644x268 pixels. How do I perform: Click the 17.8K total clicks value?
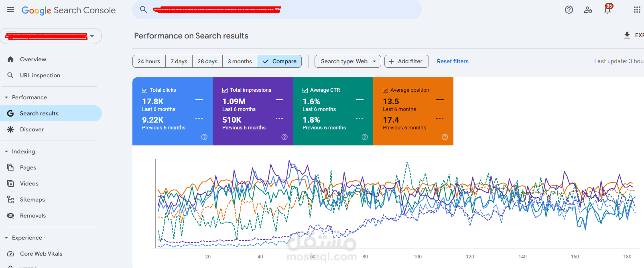(x=153, y=101)
